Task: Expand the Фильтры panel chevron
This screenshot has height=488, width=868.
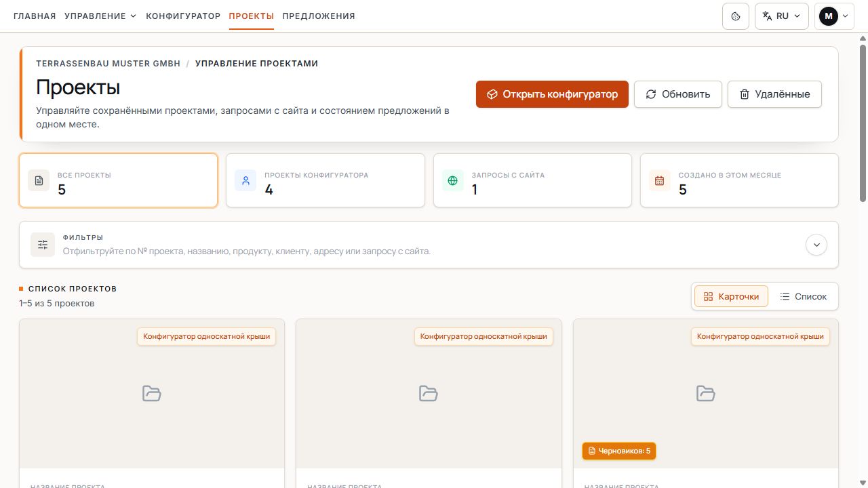Action: click(x=816, y=245)
